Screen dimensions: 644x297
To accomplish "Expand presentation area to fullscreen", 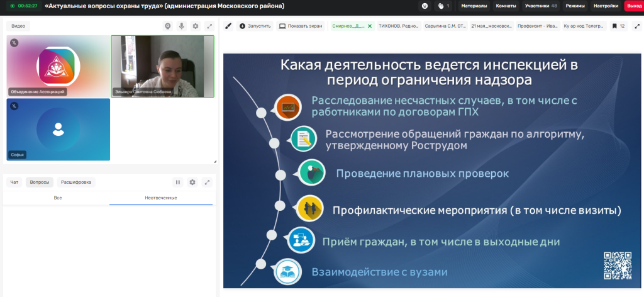I will click(638, 26).
